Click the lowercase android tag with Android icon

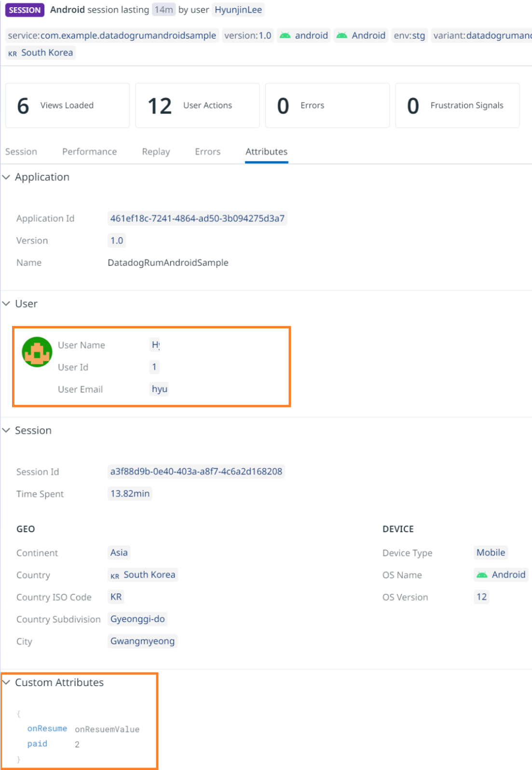click(304, 36)
